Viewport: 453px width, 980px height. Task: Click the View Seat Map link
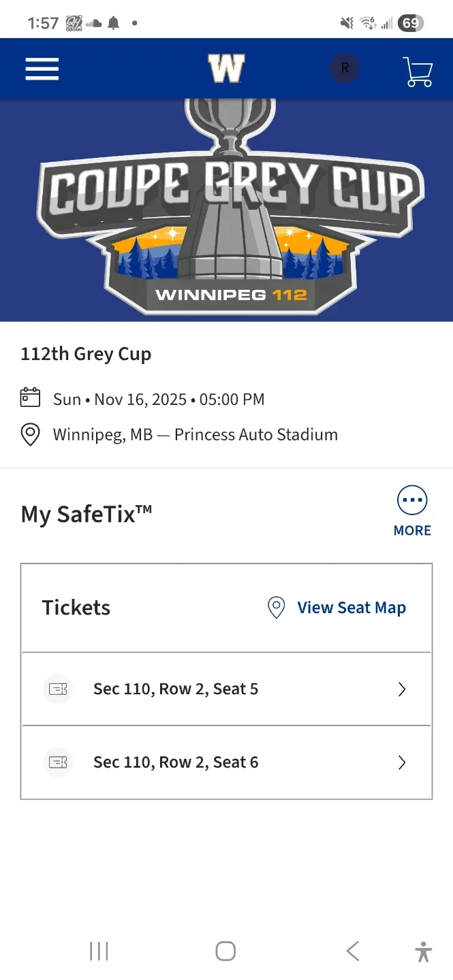coord(351,608)
